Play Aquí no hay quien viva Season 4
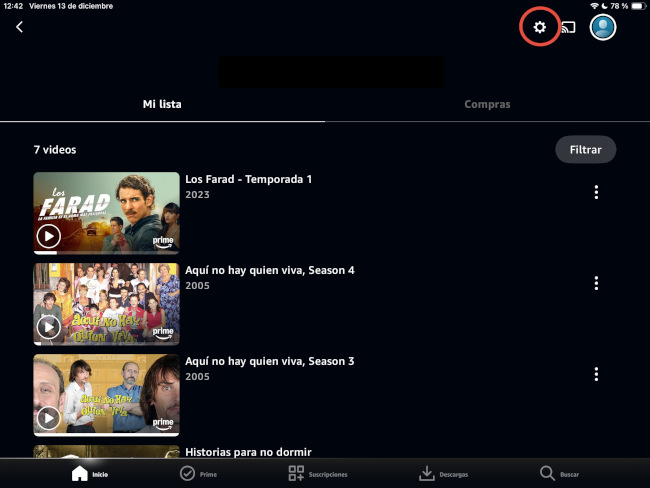The width and height of the screenshot is (650, 488). coord(48,327)
